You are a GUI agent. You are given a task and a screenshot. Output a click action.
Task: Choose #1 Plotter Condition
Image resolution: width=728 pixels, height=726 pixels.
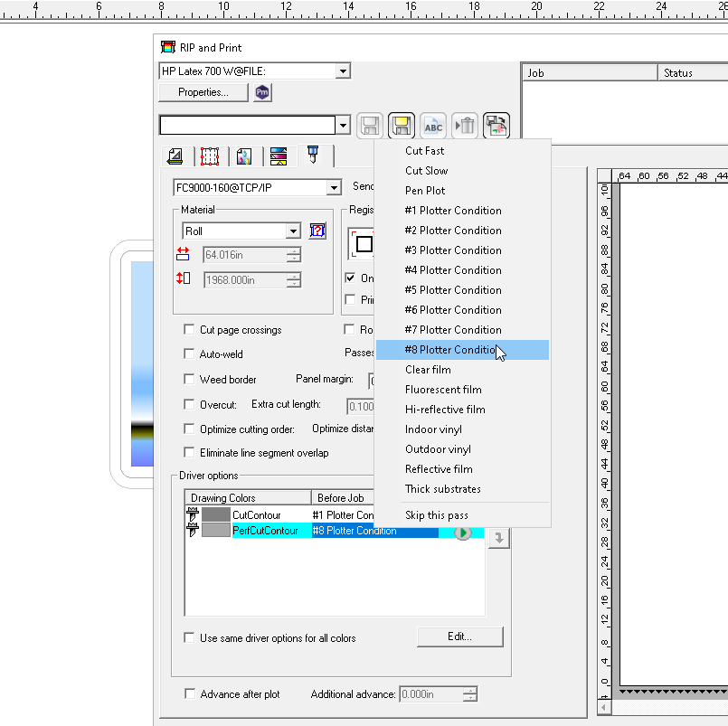coord(462,211)
